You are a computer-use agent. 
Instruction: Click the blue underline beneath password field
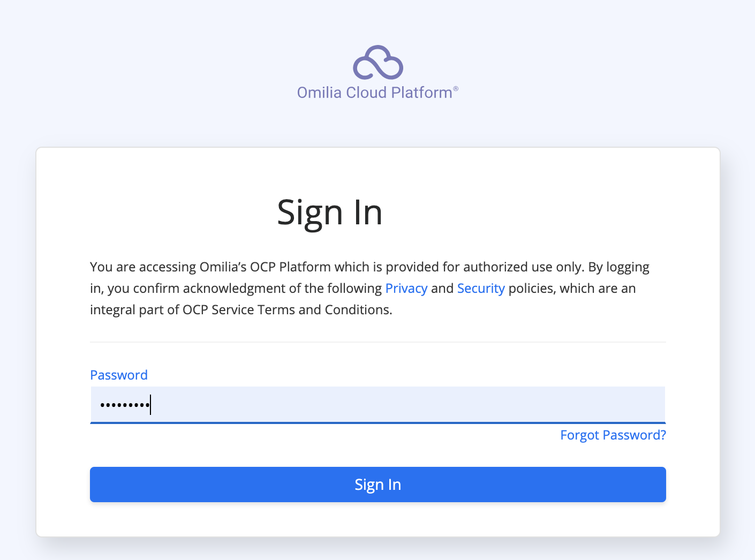point(378,423)
